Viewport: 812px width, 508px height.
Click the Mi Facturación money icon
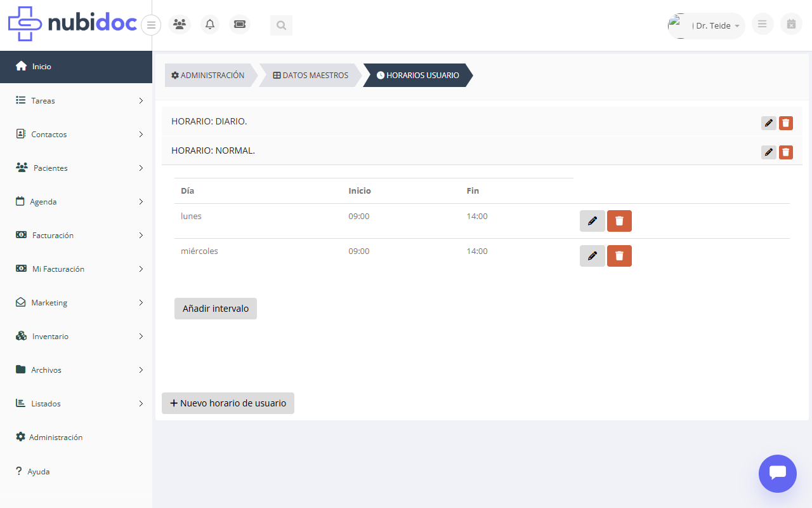(x=21, y=269)
